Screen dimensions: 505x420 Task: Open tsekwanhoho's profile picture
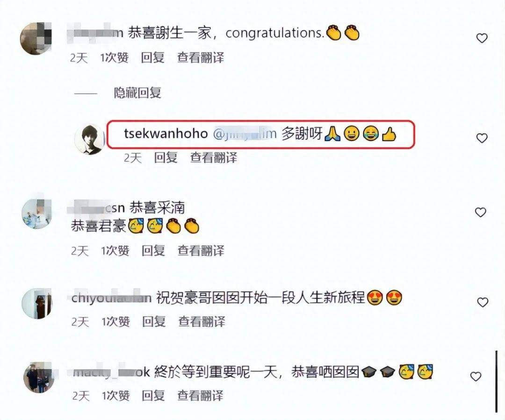pyautogui.click(x=90, y=140)
